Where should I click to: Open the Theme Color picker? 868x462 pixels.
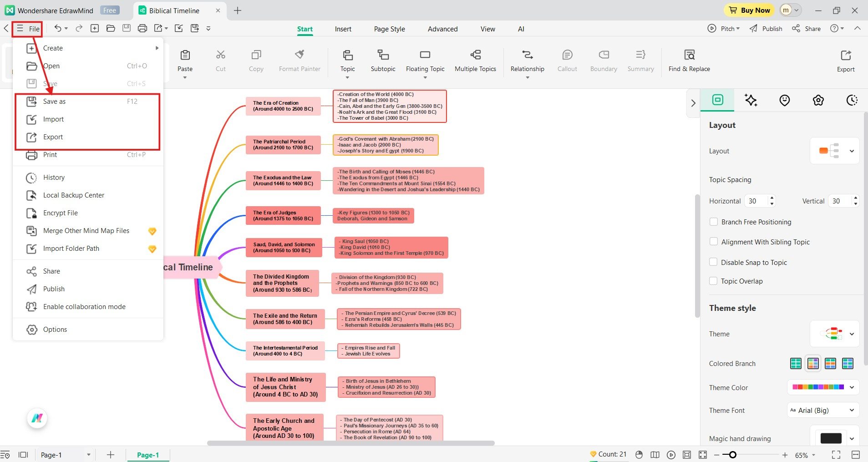[x=852, y=387]
